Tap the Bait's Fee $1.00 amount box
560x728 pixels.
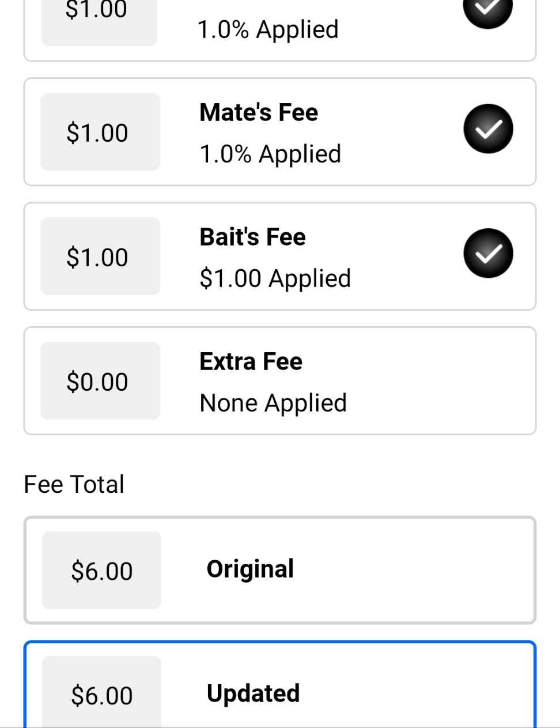click(x=100, y=257)
